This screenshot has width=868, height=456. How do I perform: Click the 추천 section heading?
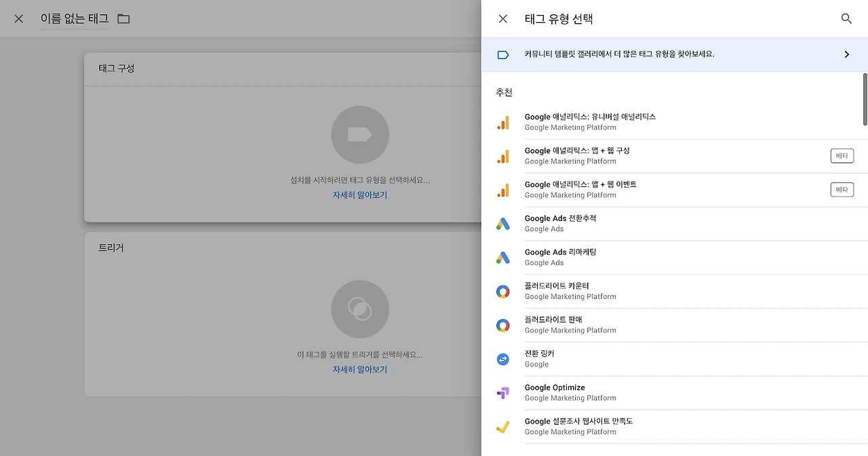pos(504,92)
